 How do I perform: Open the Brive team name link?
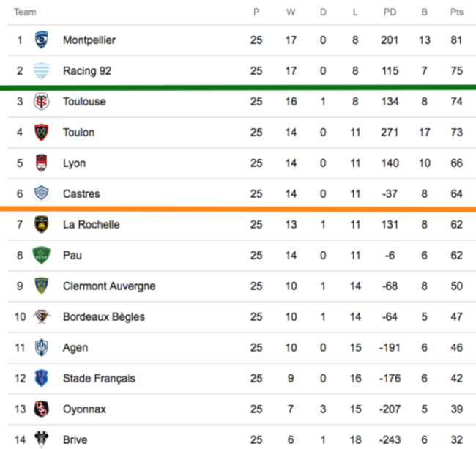75,440
